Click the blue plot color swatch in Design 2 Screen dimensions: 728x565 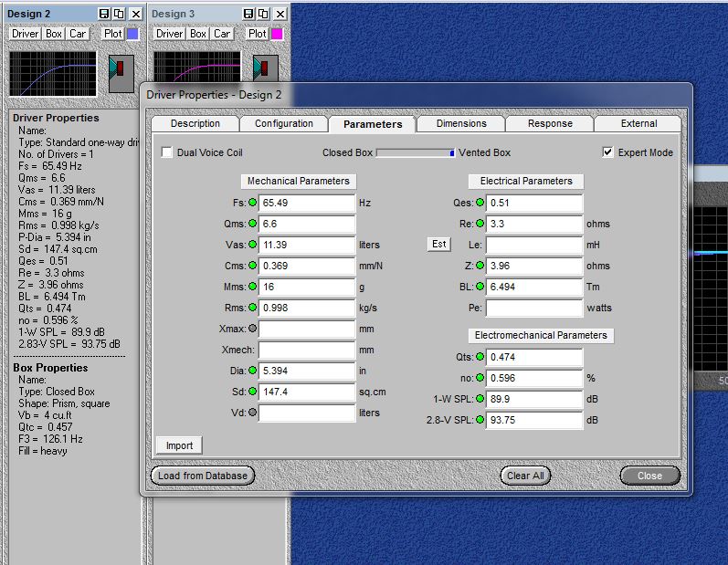[x=132, y=34]
